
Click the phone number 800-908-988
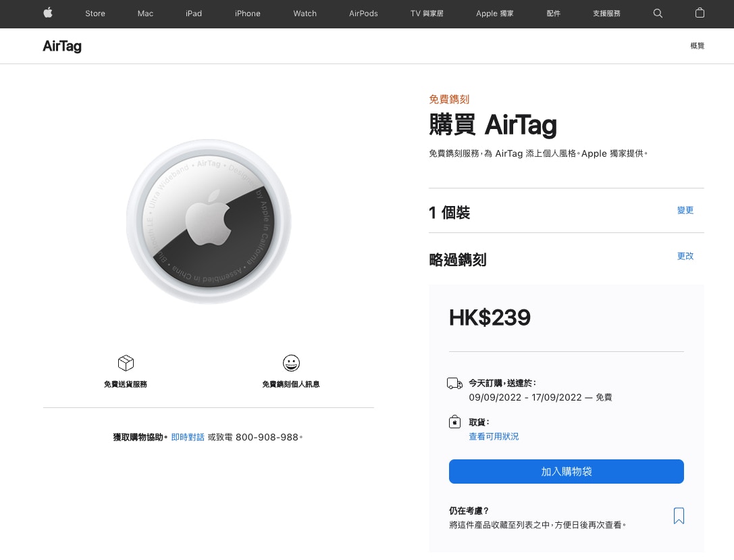[x=267, y=437]
